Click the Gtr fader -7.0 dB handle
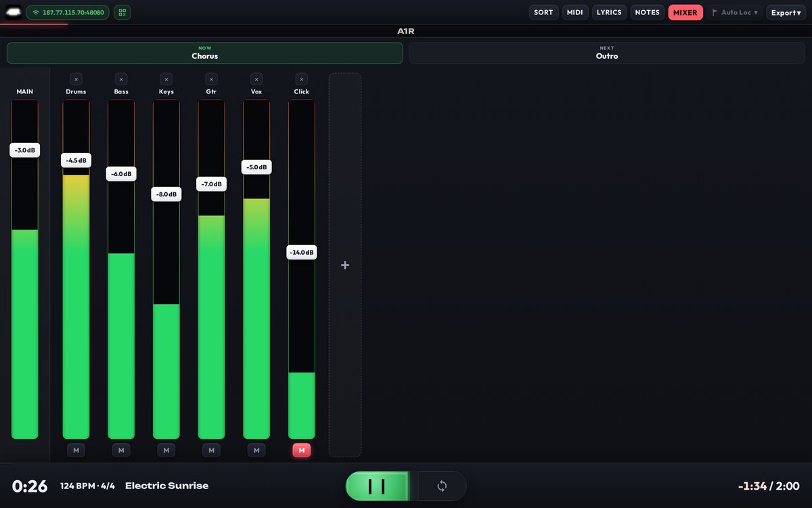Screen dimensions: 812x508 211,184
